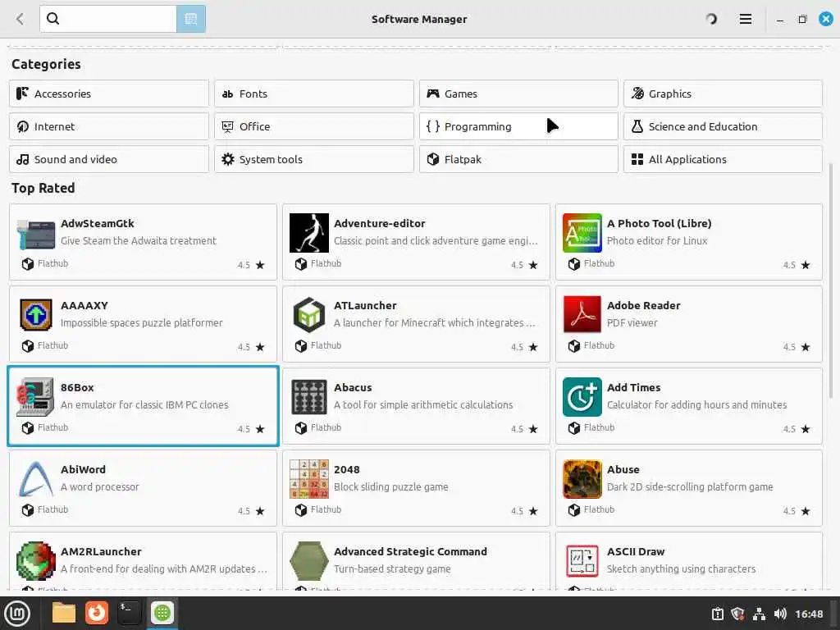Click the 4.5 star rating on ATLauncher
This screenshot has height=630, width=840.
point(524,347)
